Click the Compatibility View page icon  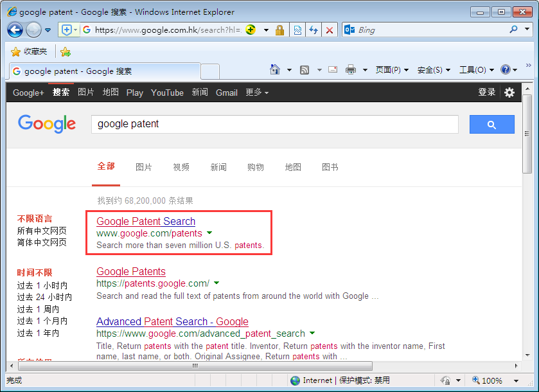[297, 30]
